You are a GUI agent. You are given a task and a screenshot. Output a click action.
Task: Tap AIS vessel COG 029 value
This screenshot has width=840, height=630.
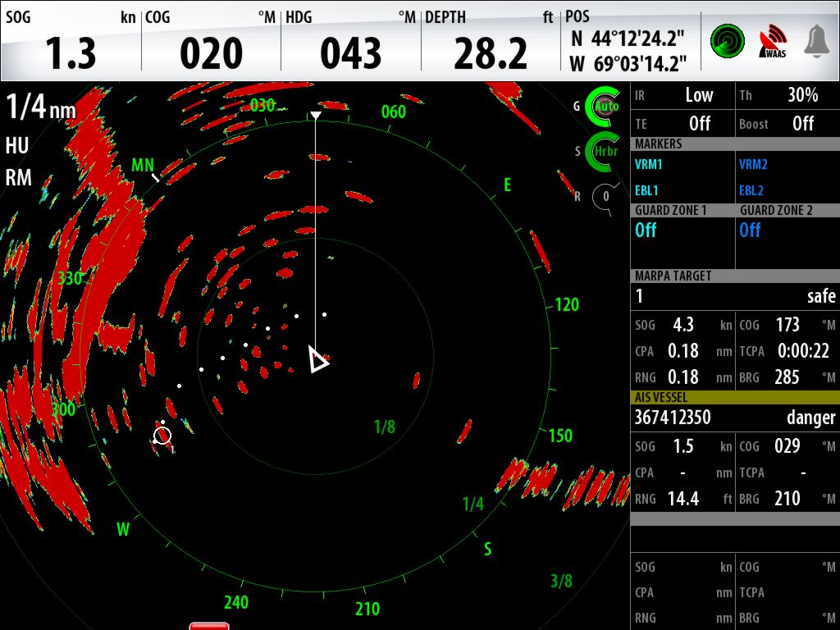coord(787,446)
